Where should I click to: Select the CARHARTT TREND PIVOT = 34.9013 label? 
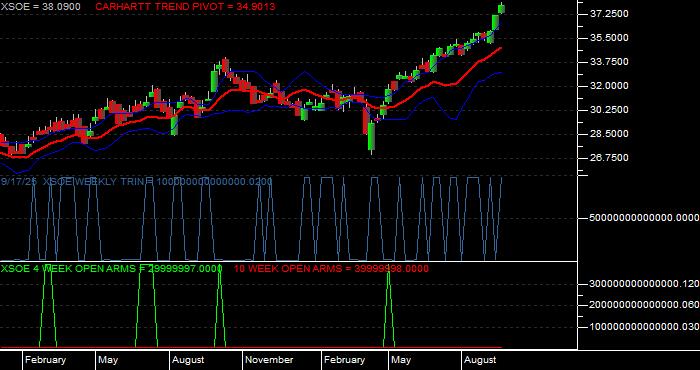coord(185,7)
